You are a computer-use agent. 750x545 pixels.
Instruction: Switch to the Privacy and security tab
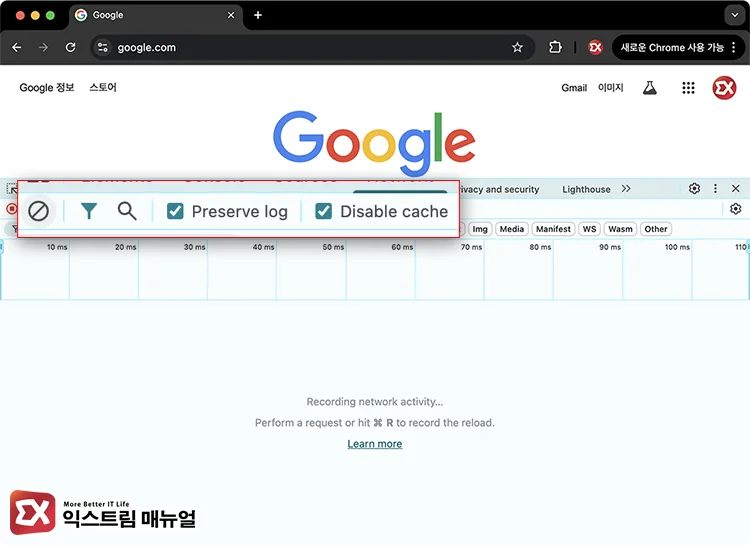point(499,189)
